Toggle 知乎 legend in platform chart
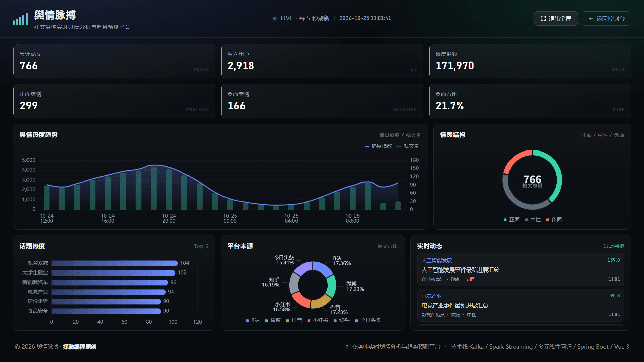Image resolution: width=644 pixels, height=362 pixels. 341,320
